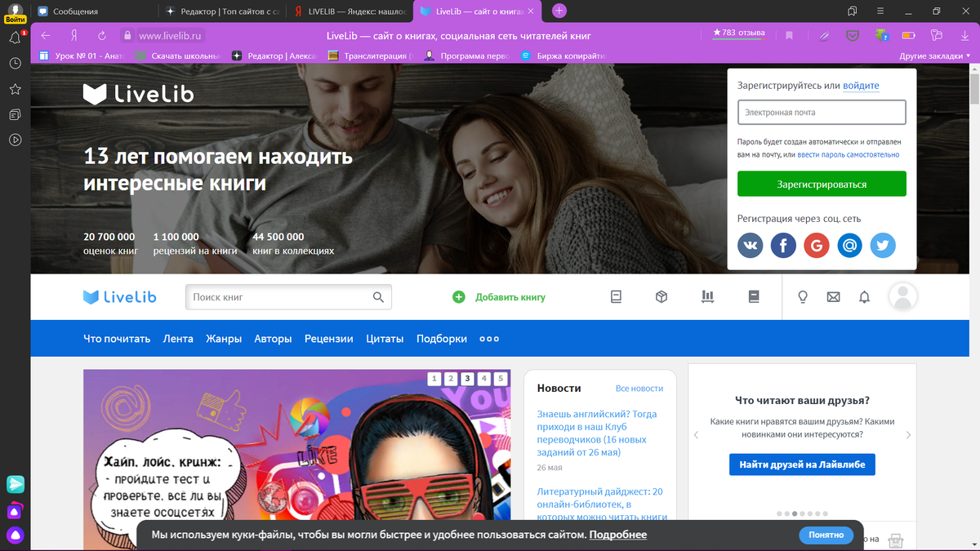The image size is (980, 551).
Task: Show next friends carousel slide arrow
Action: 908,435
